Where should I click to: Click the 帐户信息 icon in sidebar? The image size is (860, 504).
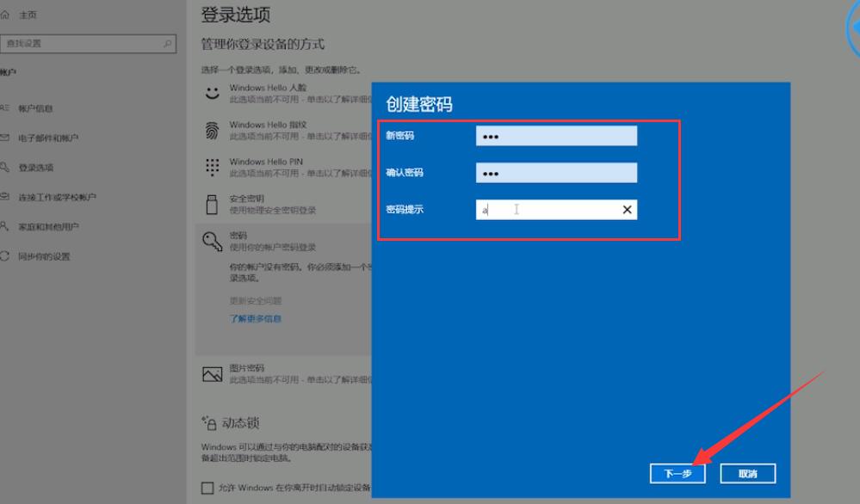tap(4, 108)
